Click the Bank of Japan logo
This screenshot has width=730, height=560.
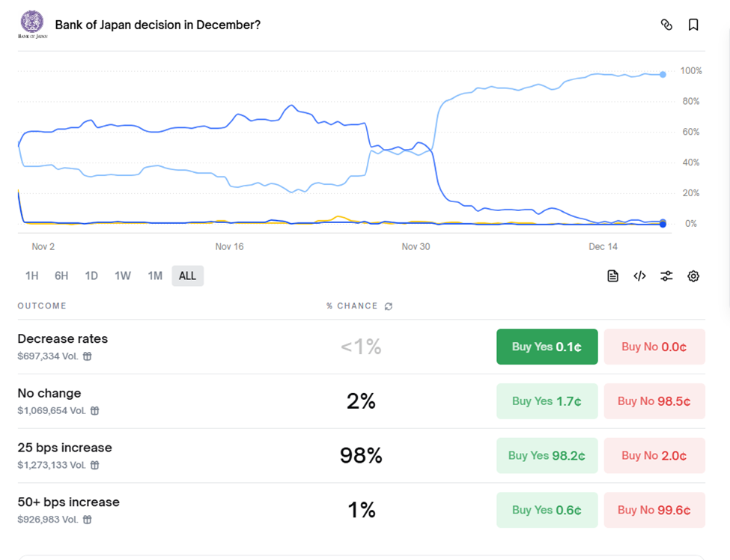[32, 24]
